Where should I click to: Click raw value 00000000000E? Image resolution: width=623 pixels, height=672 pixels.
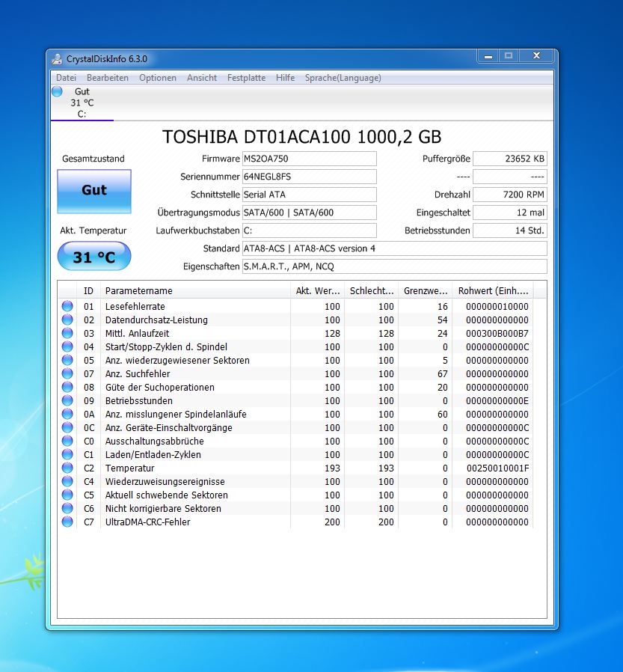(497, 400)
